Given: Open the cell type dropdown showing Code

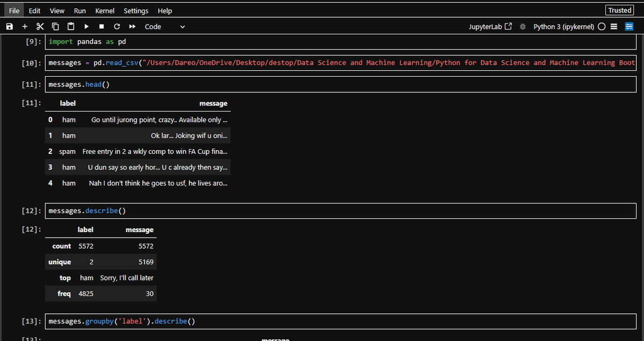Looking at the screenshot, I should pyautogui.click(x=164, y=26).
